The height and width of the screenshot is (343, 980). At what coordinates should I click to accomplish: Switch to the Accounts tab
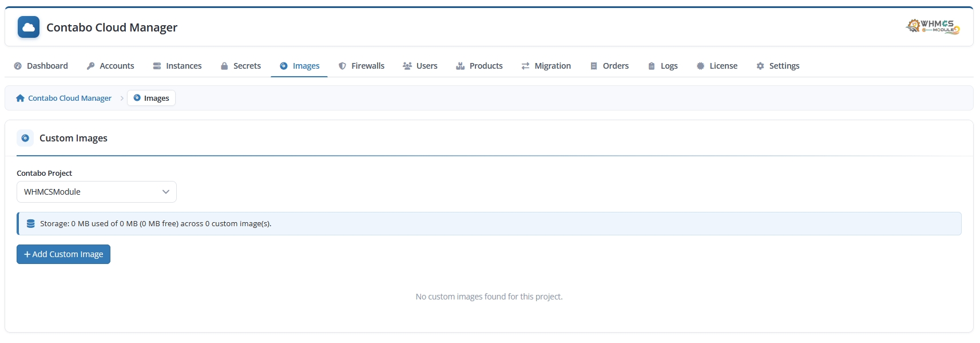[110, 66]
